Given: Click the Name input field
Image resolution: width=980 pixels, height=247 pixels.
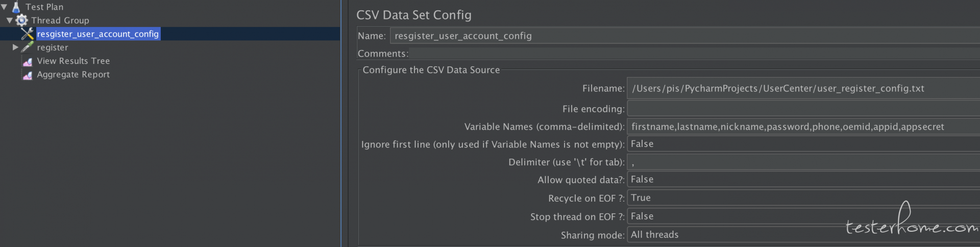Looking at the screenshot, I should [685, 36].
